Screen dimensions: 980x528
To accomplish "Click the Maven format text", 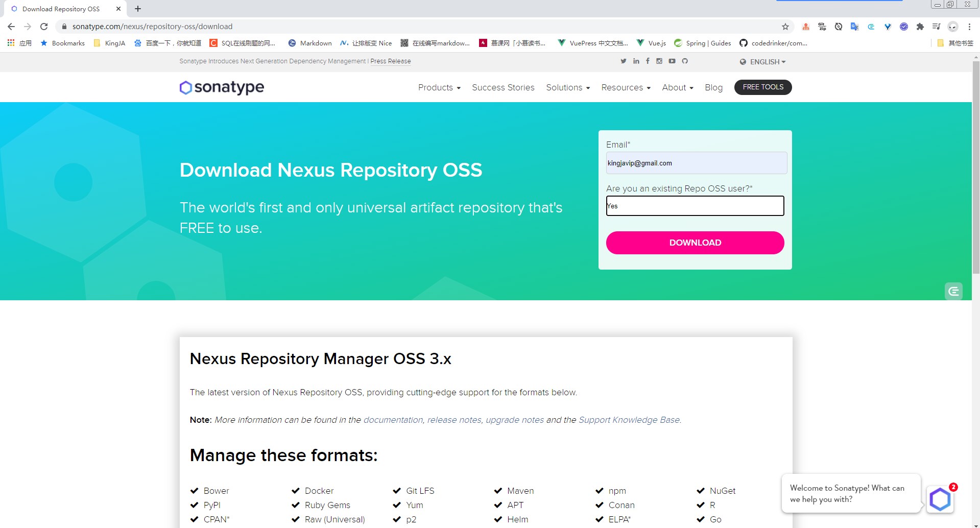I will 520,491.
